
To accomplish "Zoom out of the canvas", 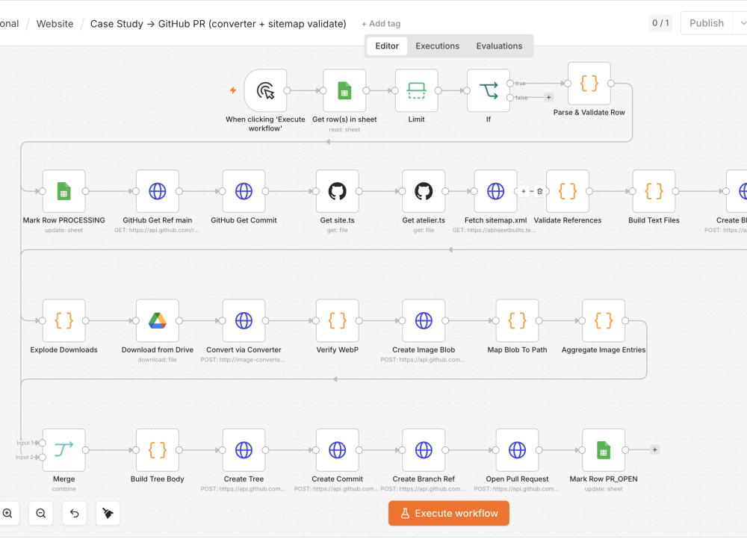I will pyautogui.click(x=41, y=513).
